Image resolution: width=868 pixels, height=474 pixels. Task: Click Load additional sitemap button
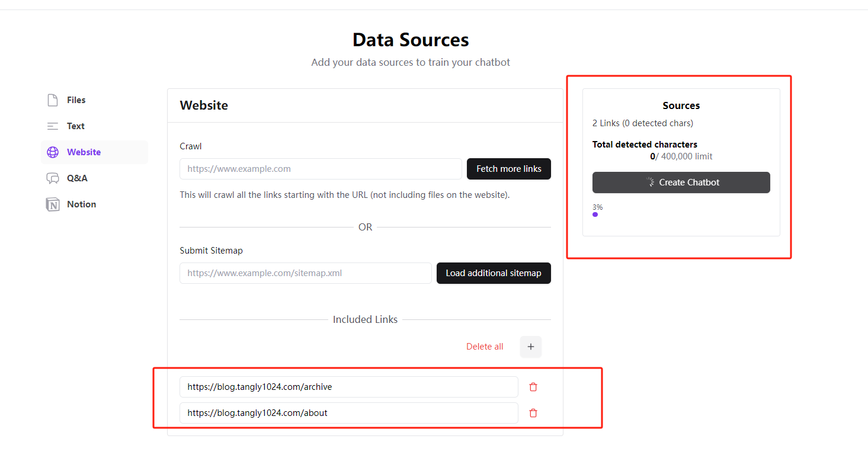pyautogui.click(x=494, y=273)
